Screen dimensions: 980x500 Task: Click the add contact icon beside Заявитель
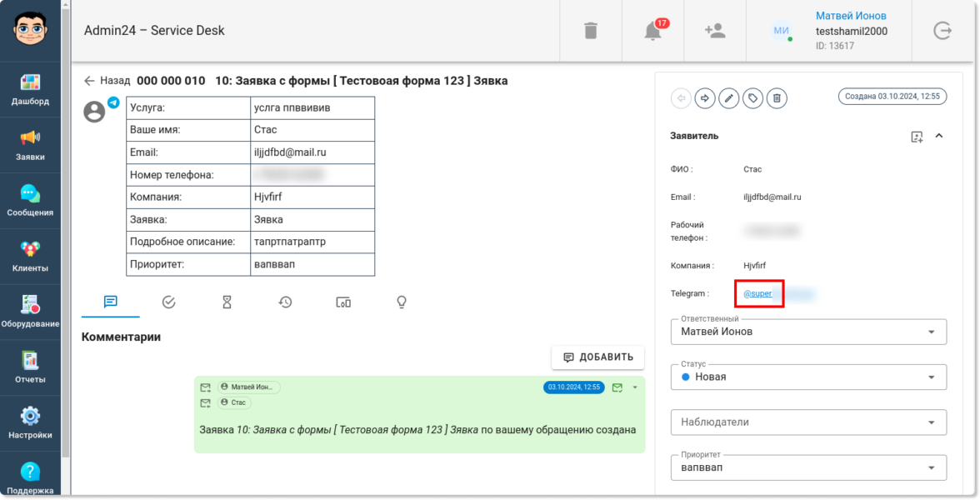coord(917,137)
